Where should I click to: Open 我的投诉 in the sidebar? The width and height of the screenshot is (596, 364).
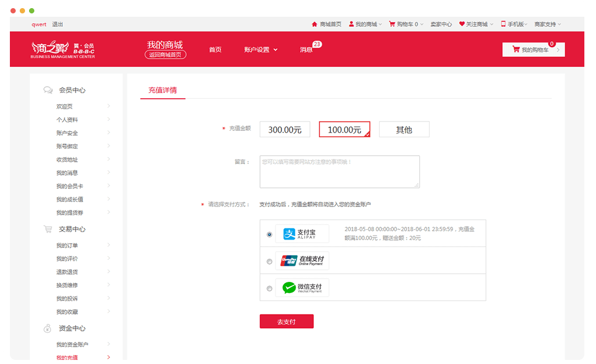[67, 299]
